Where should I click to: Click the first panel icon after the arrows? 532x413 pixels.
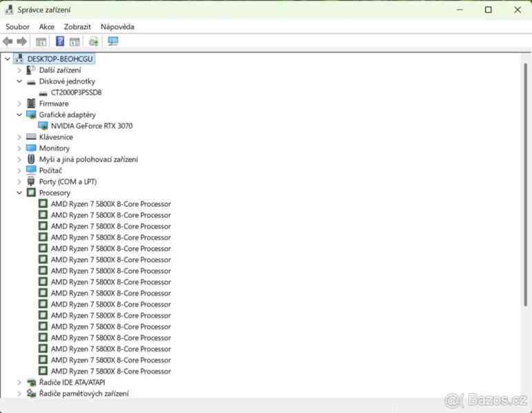(x=41, y=42)
